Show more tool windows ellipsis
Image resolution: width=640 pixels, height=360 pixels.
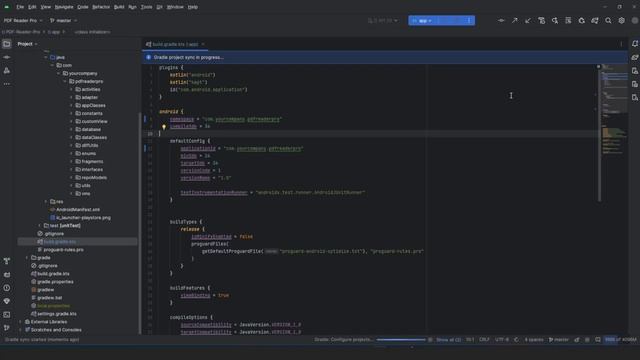[7, 84]
